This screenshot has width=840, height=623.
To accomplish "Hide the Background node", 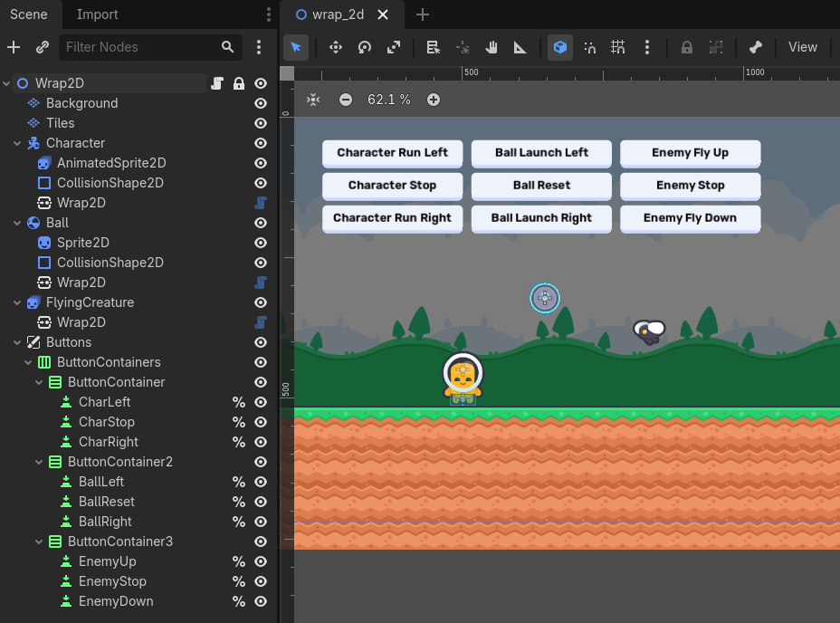I will [x=260, y=103].
